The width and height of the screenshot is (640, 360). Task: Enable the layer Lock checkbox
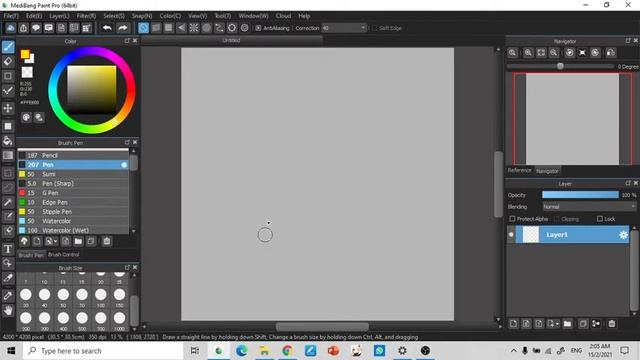600,219
